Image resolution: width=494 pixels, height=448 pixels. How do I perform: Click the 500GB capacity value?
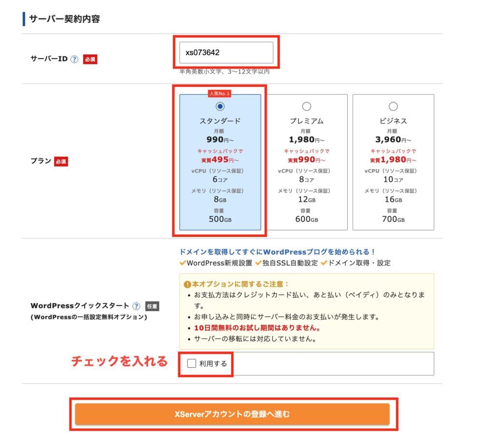click(220, 219)
